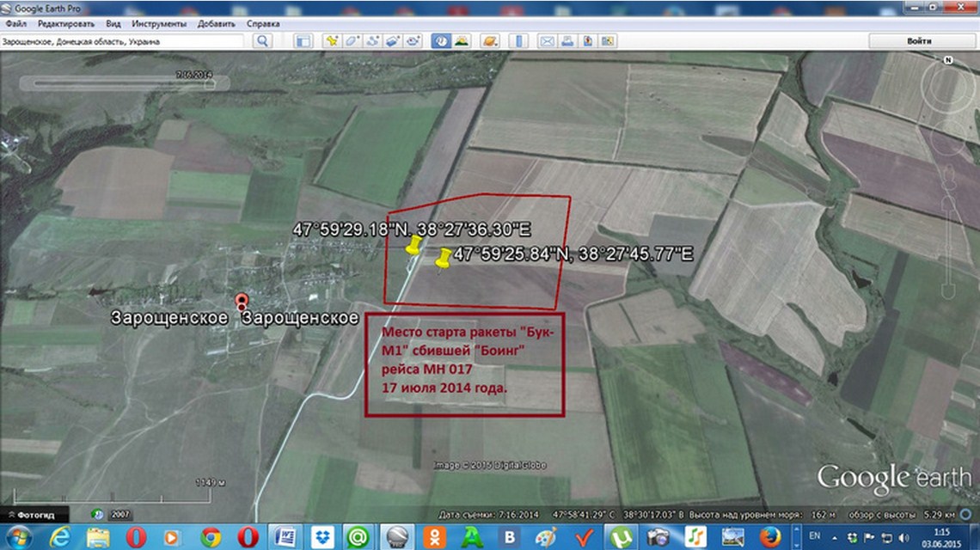The width and height of the screenshot is (980, 550).
Task: Click the Войти sign-in button
Action: pyautogui.click(x=919, y=41)
